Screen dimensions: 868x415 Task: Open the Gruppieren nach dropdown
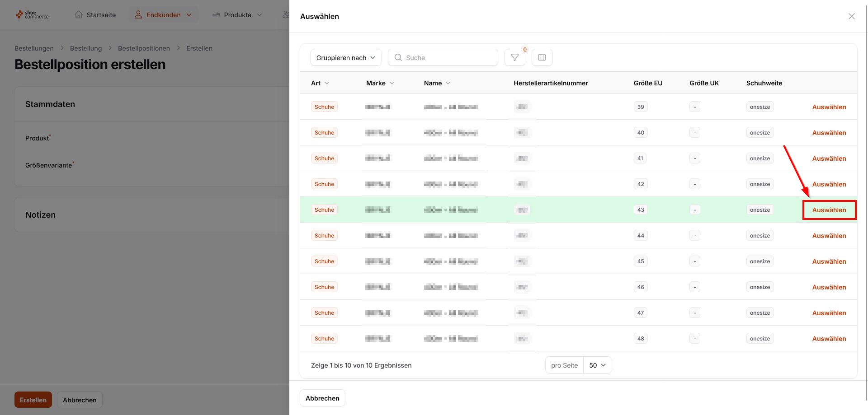tap(346, 57)
